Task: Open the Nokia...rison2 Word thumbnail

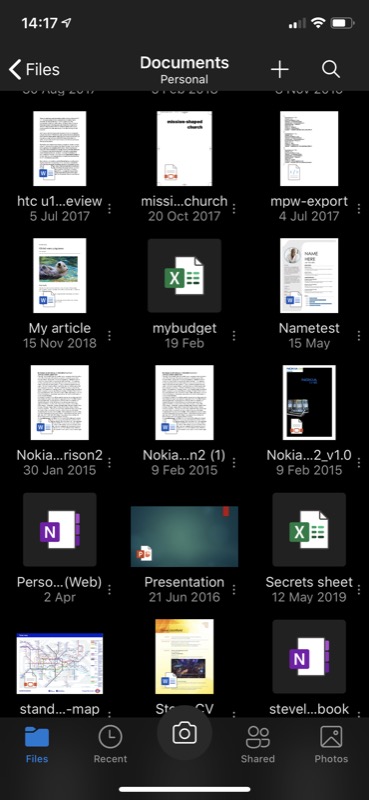Action: (60, 403)
